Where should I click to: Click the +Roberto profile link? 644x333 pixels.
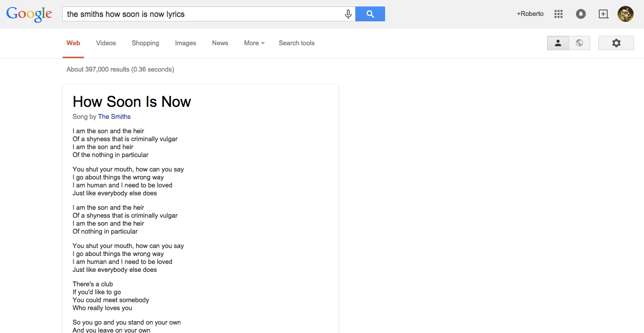point(530,14)
